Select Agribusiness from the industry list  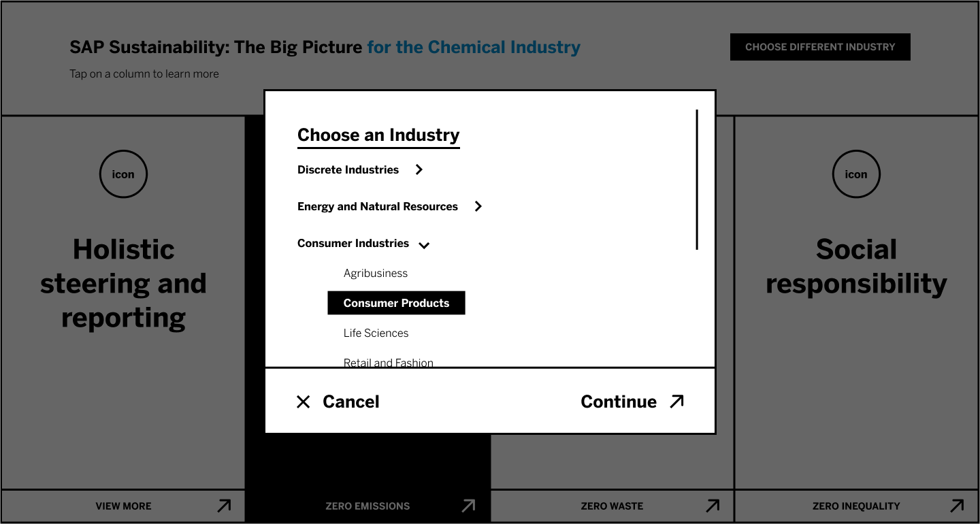(x=376, y=273)
